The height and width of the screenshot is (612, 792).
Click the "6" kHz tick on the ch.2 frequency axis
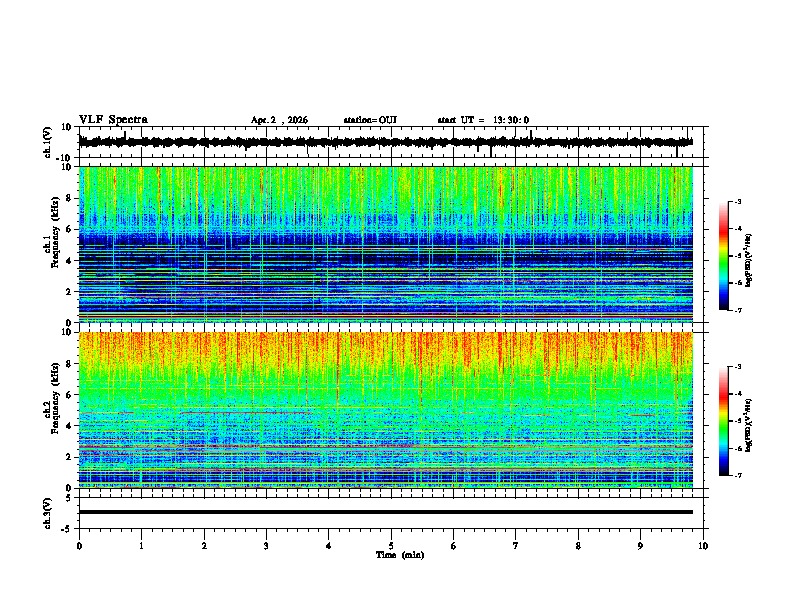[x=69, y=395]
